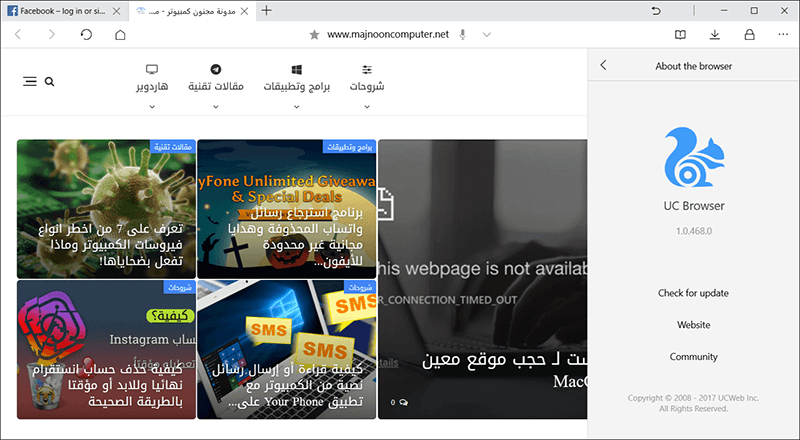Click the site search magnifier icon
Image resolution: width=800 pixels, height=440 pixels.
tap(49, 81)
